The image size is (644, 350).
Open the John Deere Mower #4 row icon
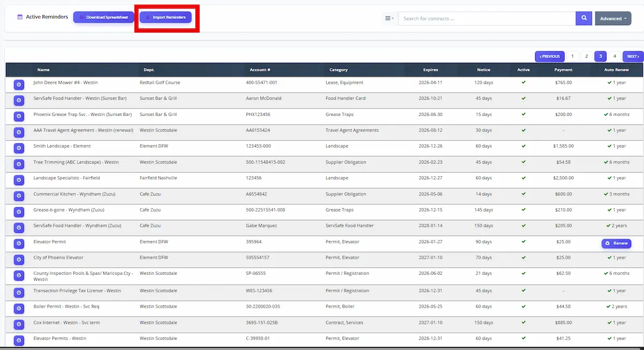click(19, 84)
